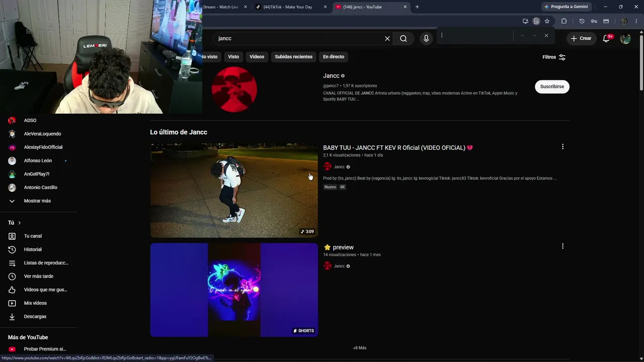Filter results by Visto chip
Viewport: 644px width, 362px height.
233,57
